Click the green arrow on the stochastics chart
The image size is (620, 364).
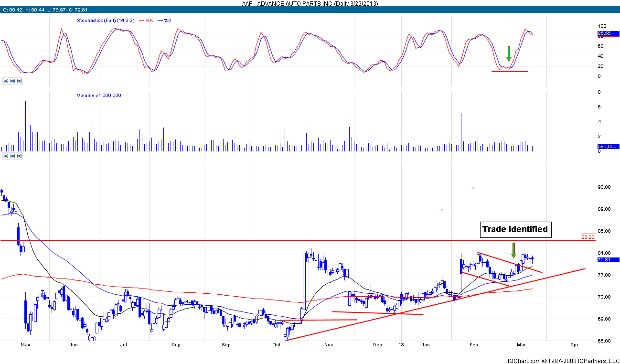pos(509,54)
